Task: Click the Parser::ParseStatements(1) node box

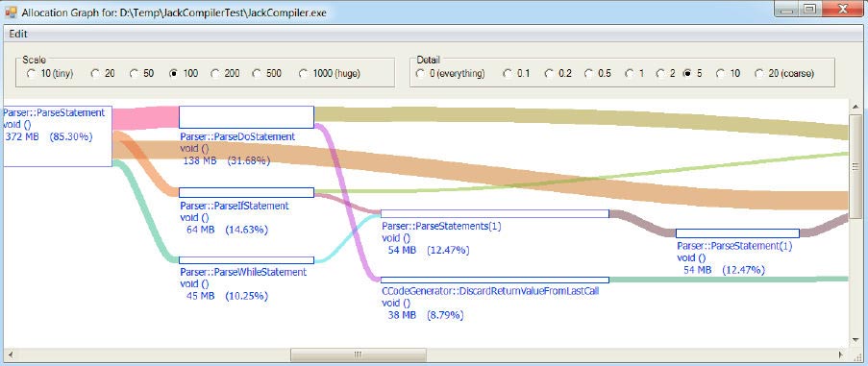Action: tap(495, 214)
